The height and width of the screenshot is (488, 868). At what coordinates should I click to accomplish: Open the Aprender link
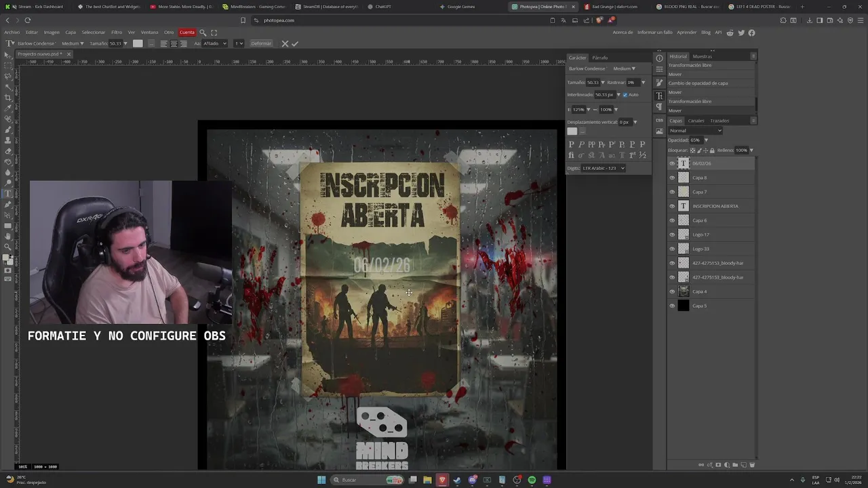click(x=686, y=33)
